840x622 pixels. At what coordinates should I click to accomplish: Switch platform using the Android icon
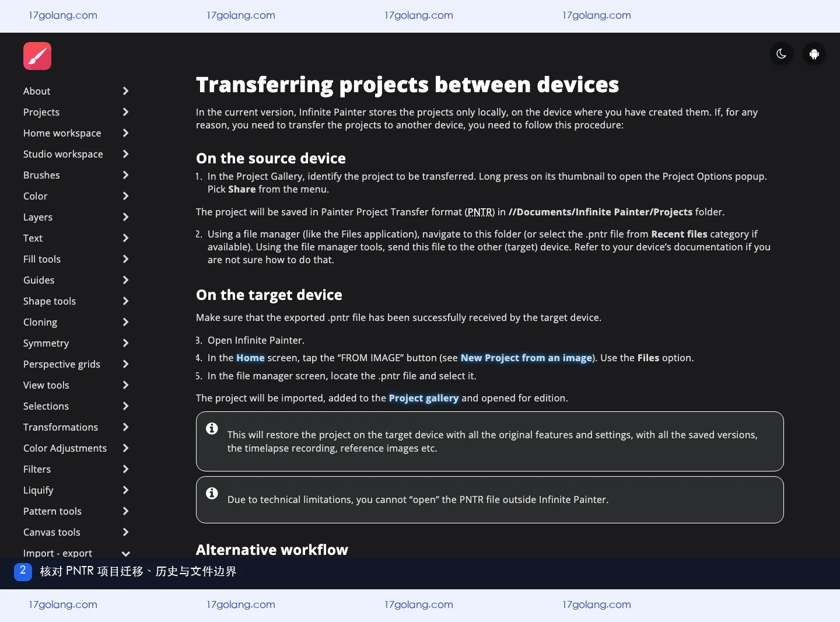click(x=814, y=54)
